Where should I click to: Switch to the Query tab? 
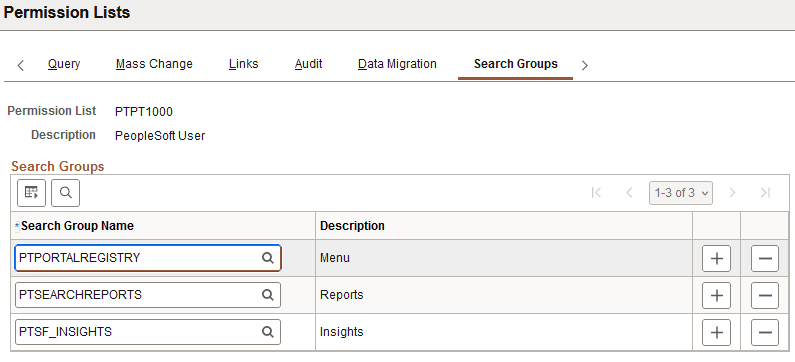coord(64,64)
